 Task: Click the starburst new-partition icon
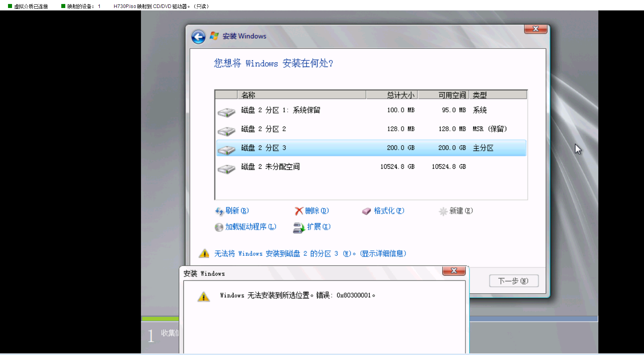click(443, 211)
